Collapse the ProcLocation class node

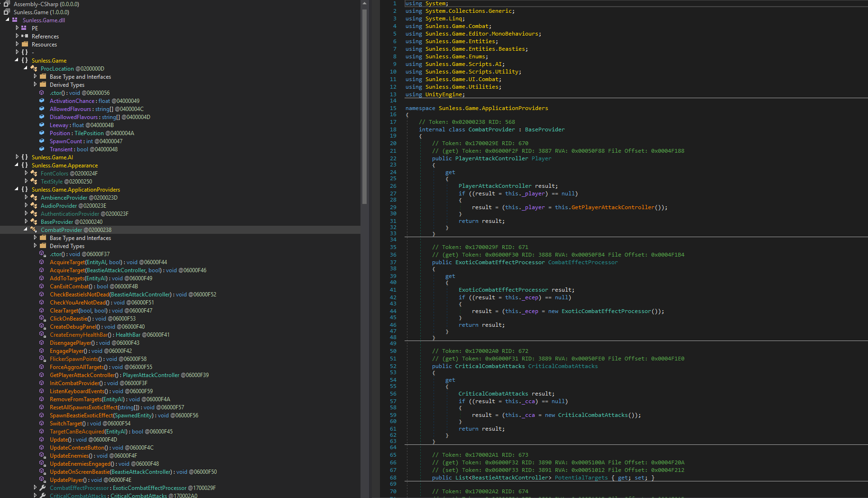pyautogui.click(x=26, y=68)
